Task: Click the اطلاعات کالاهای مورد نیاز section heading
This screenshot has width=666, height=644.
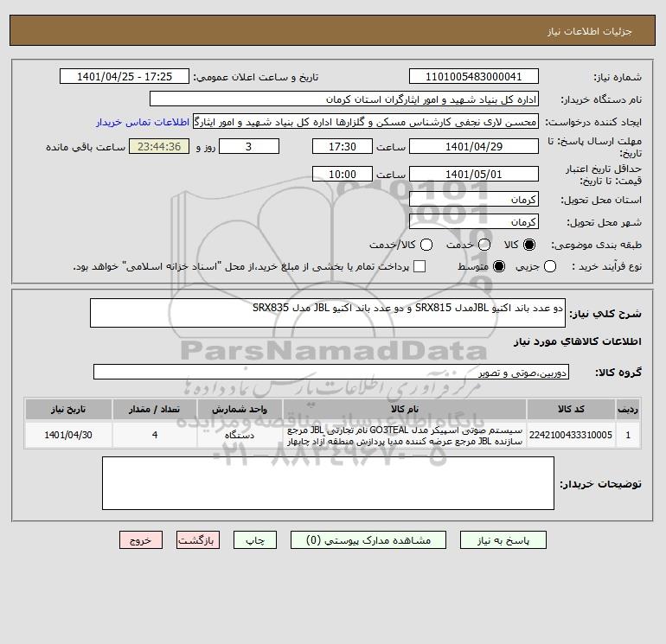Action: pyautogui.click(x=578, y=341)
